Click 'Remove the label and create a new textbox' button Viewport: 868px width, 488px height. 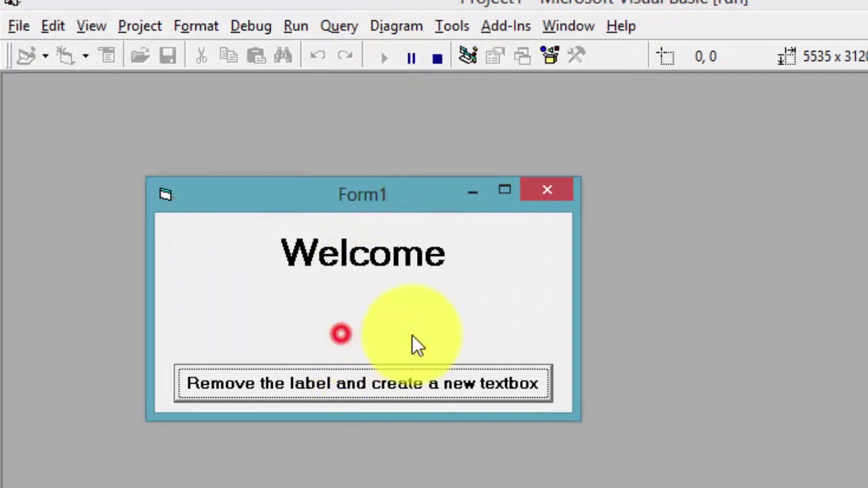click(363, 383)
